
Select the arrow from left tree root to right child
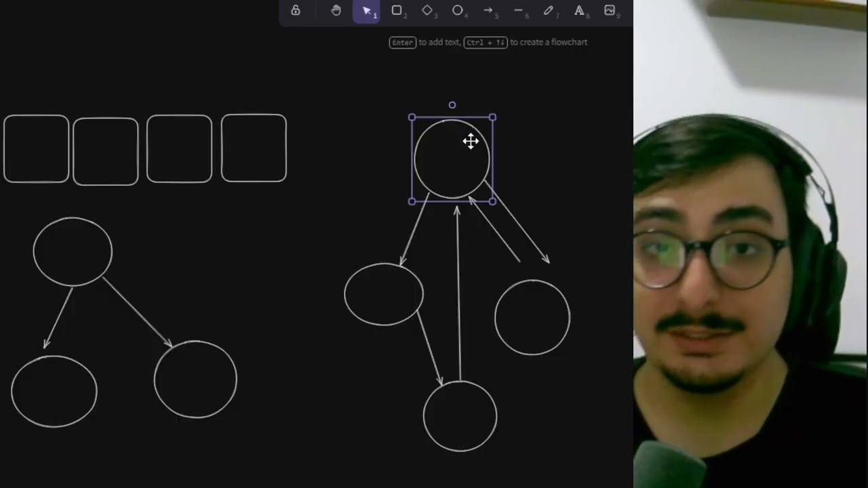(137, 312)
